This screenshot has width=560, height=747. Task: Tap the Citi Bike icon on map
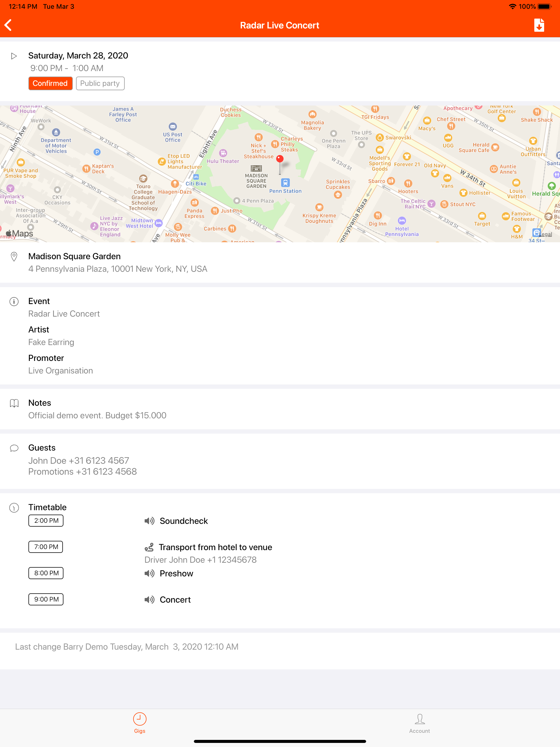196,177
